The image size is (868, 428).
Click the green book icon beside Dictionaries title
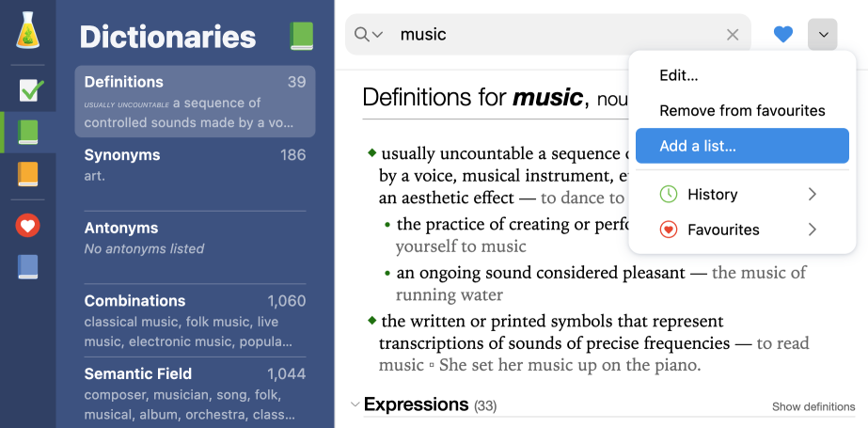click(301, 37)
